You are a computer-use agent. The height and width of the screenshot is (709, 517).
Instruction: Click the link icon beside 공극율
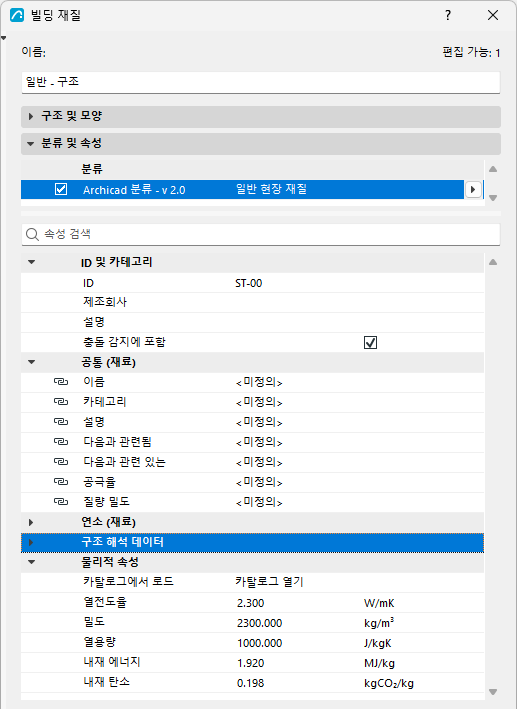pos(61,482)
